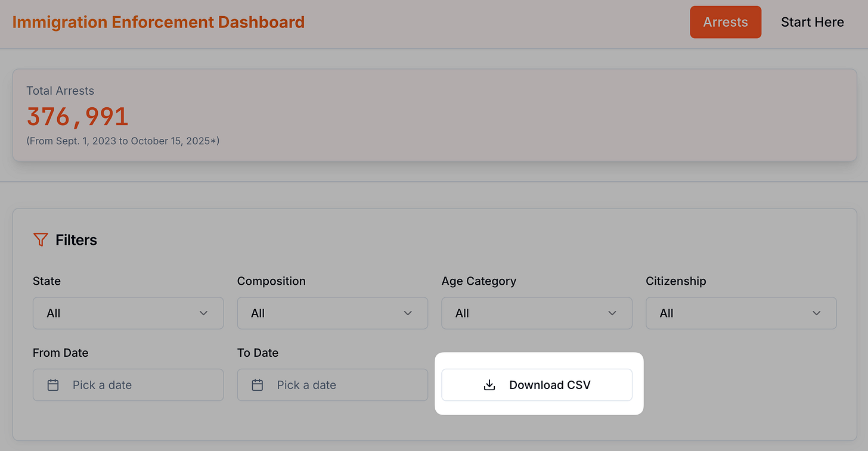Click the From Date calendar icon

coord(53,385)
